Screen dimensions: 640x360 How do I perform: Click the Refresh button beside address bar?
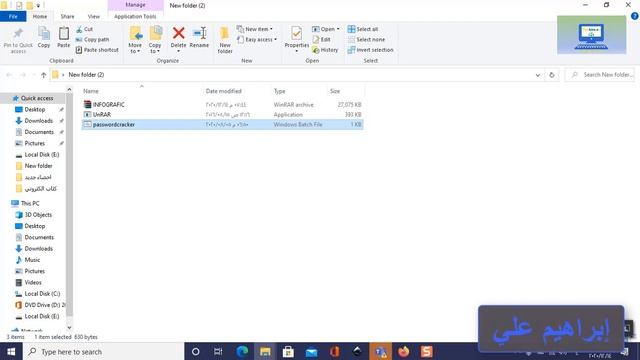pyautogui.click(x=552, y=75)
